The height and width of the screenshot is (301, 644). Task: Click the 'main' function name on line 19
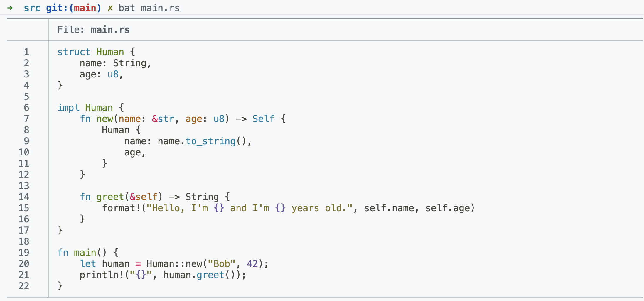tap(85, 253)
